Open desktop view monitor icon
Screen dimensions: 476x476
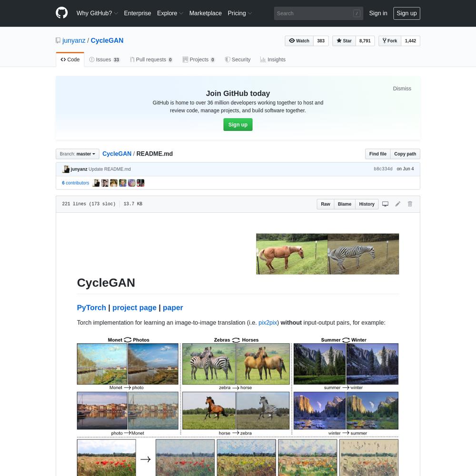[x=385, y=204]
